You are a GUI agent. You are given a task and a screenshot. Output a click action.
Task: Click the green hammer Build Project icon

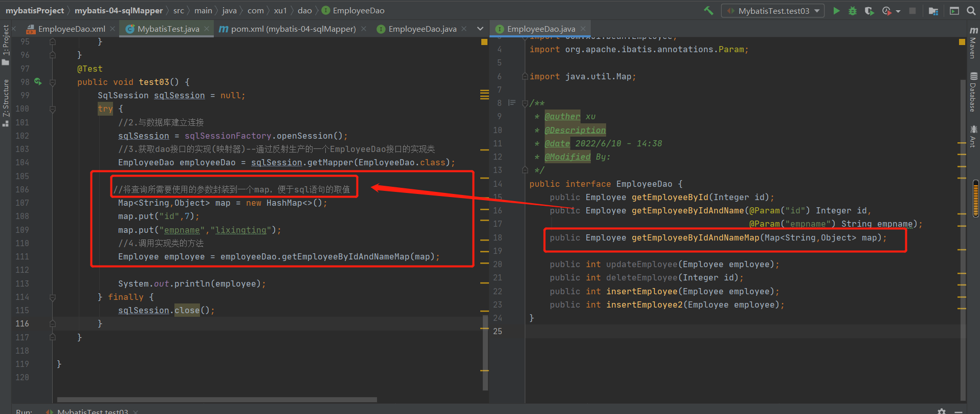[708, 10]
